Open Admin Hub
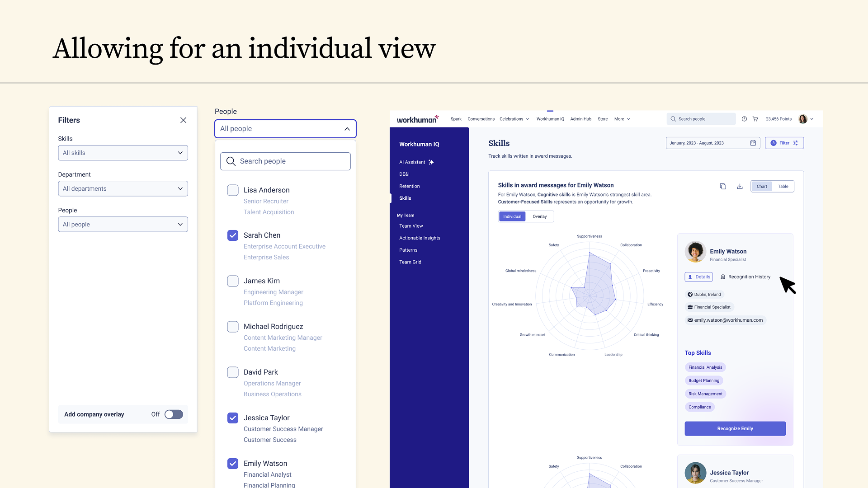The image size is (868, 488). pos(580,119)
